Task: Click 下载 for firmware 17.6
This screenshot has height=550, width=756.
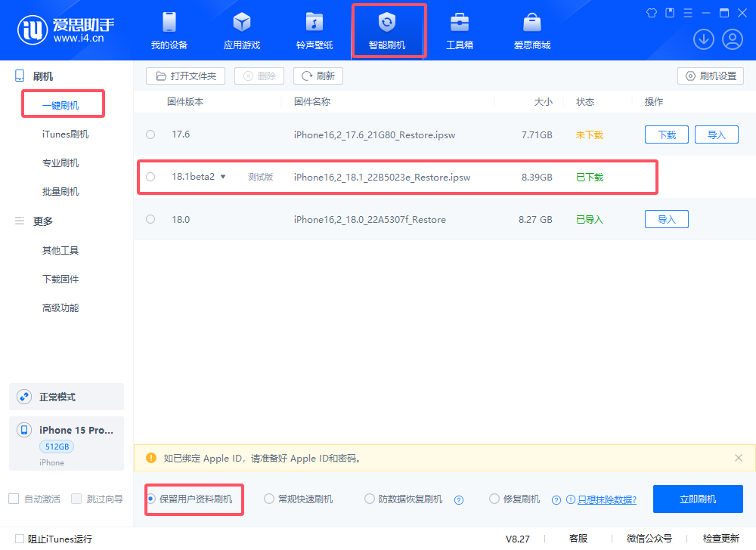Action: click(x=667, y=134)
